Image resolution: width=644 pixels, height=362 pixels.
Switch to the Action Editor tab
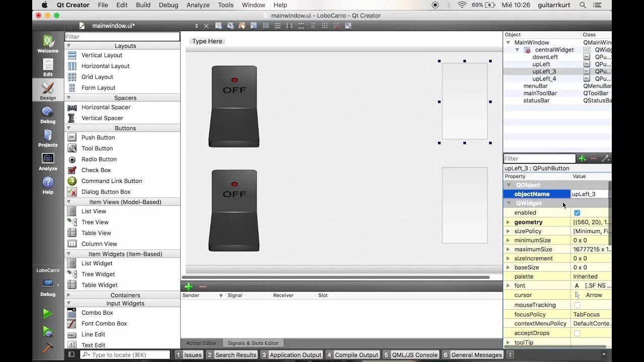201,343
